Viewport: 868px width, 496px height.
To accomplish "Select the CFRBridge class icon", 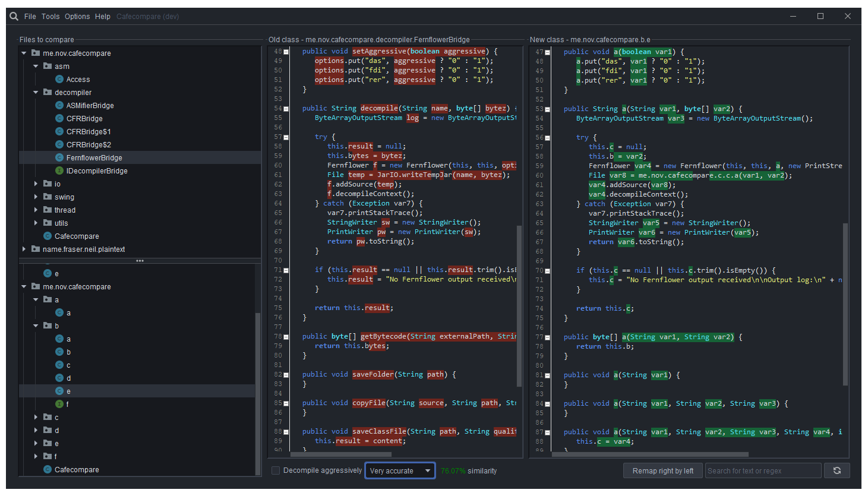I will (59, 118).
